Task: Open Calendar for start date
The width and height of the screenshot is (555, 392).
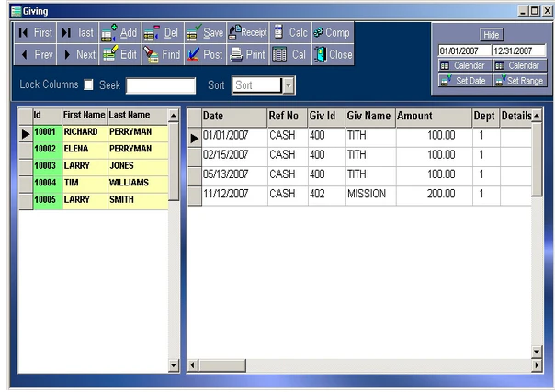Action: (x=465, y=65)
